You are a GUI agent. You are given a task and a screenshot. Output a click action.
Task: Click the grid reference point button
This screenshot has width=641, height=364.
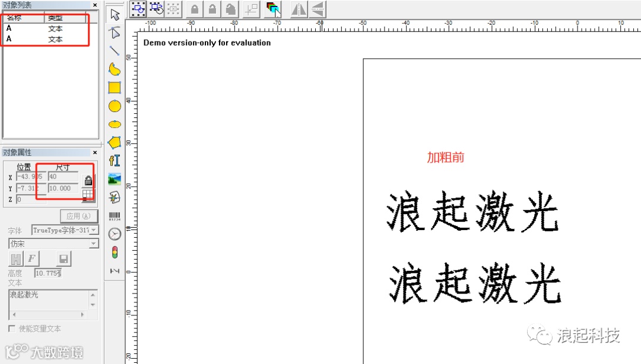point(88,195)
